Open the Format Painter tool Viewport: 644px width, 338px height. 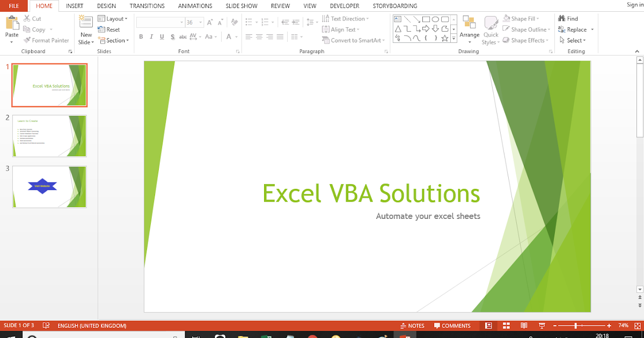click(46, 40)
